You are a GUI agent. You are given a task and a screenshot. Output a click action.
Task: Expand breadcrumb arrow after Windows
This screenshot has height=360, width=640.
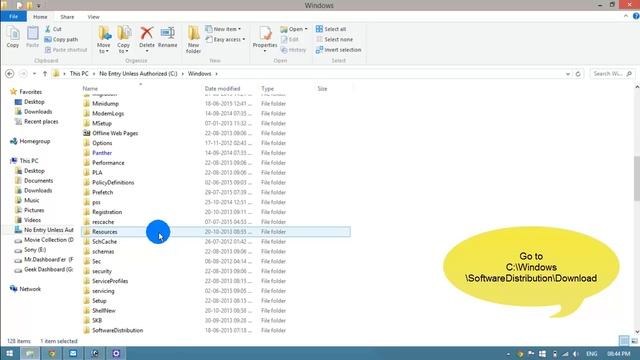pyautogui.click(x=216, y=74)
